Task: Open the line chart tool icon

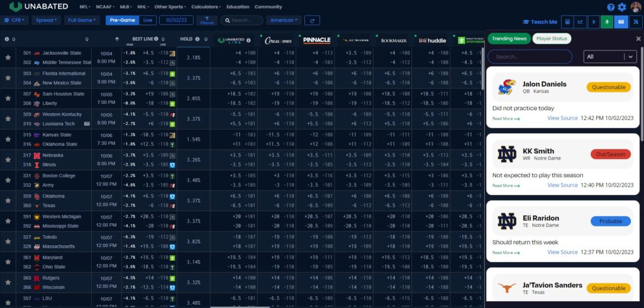Action: 580,22
